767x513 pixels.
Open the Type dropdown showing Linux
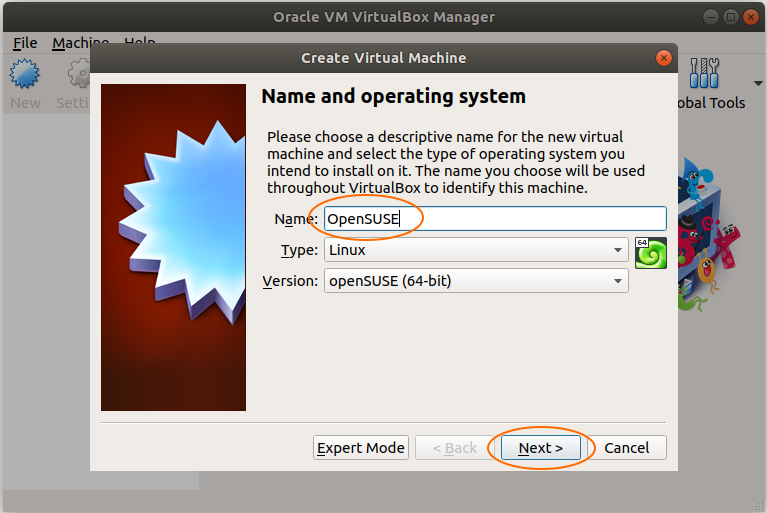point(476,250)
